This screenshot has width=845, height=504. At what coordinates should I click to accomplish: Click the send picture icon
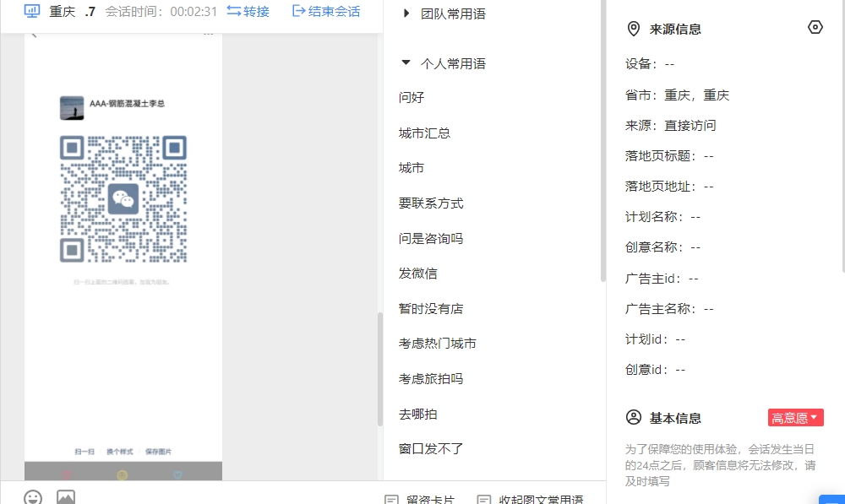tap(66, 497)
